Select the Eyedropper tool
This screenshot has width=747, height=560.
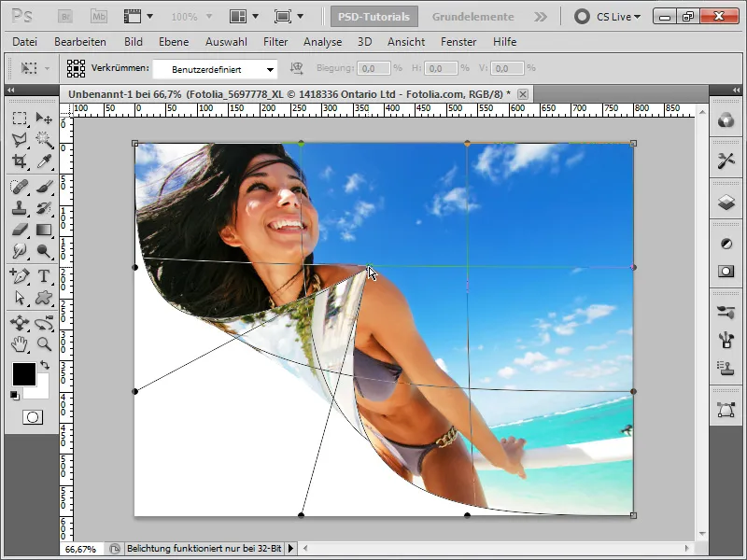point(43,161)
